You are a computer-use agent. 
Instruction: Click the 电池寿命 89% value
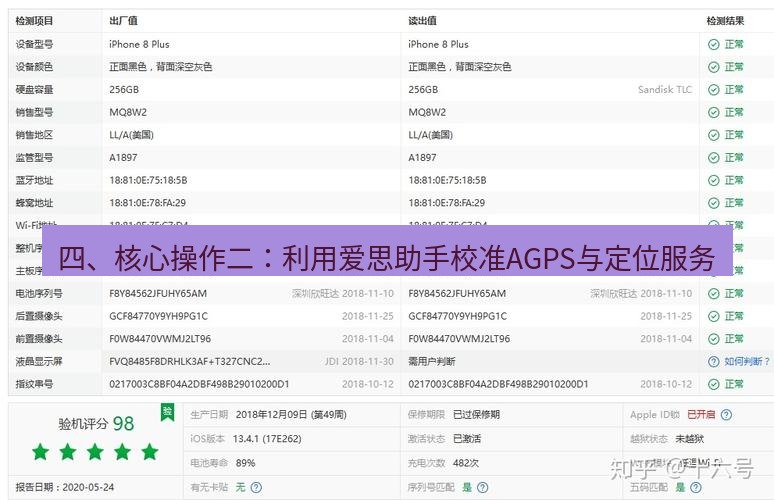coord(245,463)
